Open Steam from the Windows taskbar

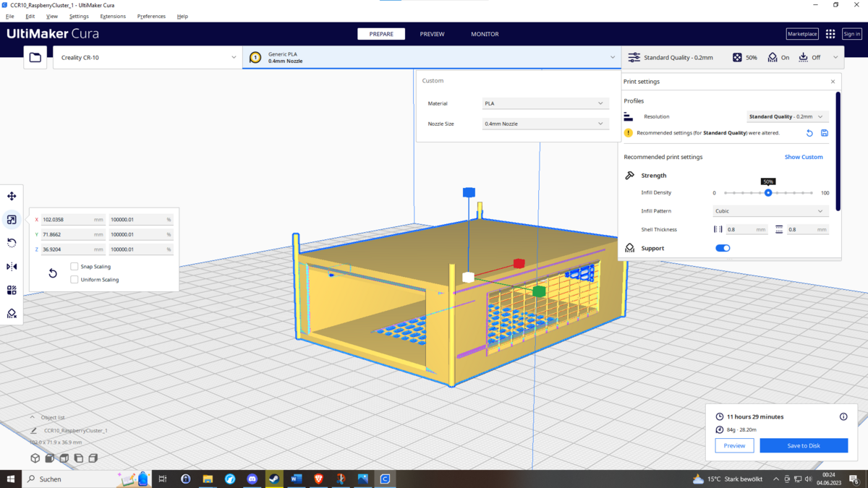tap(274, 479)
